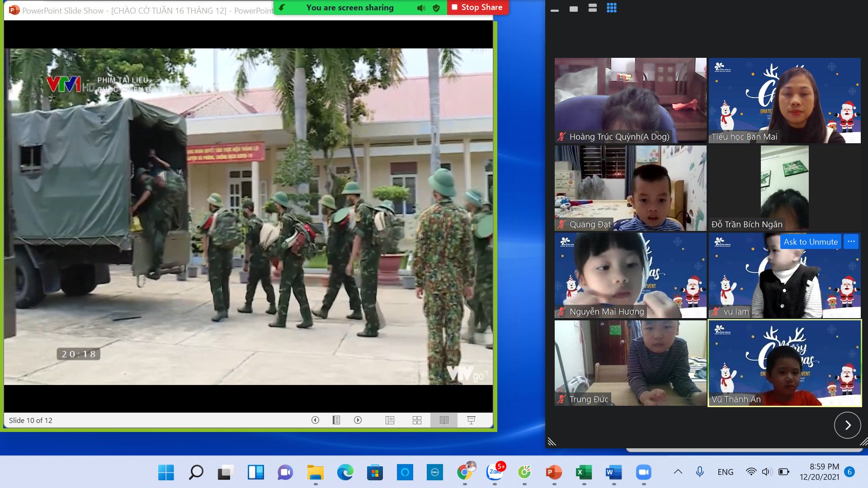Advance to next slide arrow
868x488 pixels.
(358, 420)
